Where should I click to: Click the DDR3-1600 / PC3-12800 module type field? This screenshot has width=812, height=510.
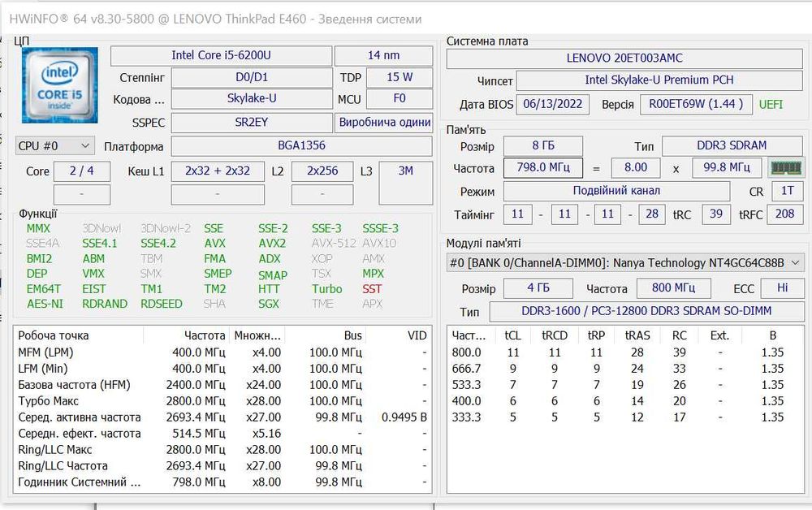coord(646,311)
